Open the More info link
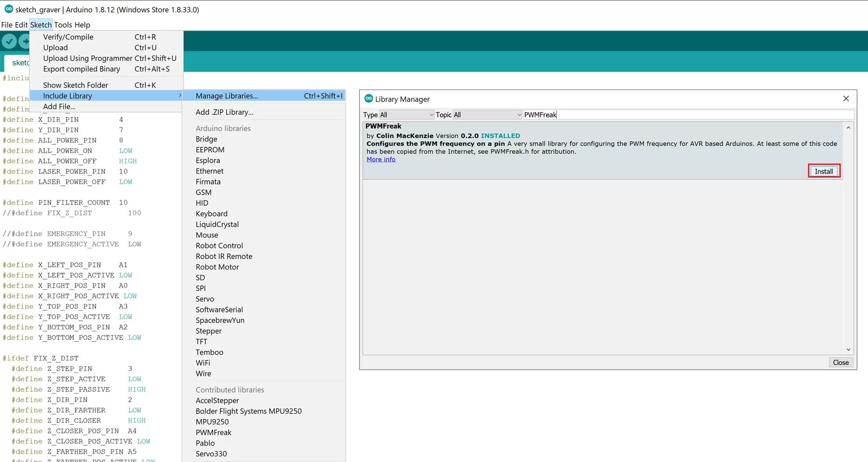The image size is (868, 462). click(x=381, y=159)
